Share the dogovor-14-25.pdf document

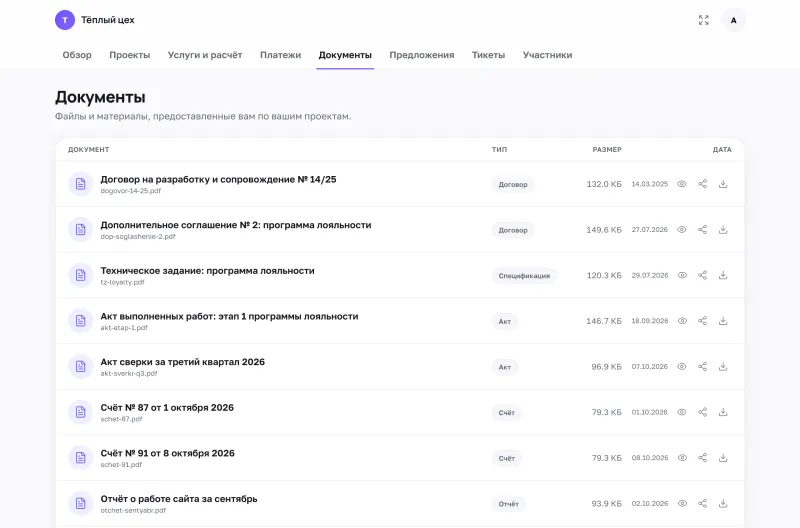click(x=703, y=184)
